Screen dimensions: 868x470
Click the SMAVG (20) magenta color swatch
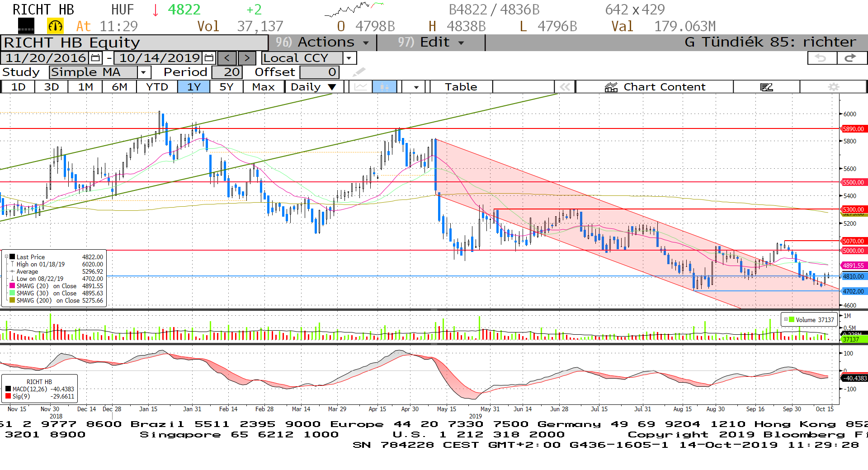[12, 286]
